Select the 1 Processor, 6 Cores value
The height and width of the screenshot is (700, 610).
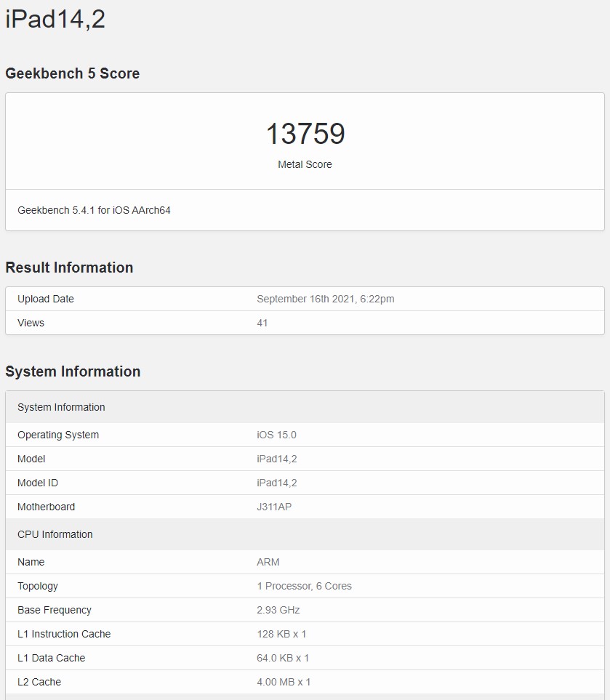[x=304, y=586]
